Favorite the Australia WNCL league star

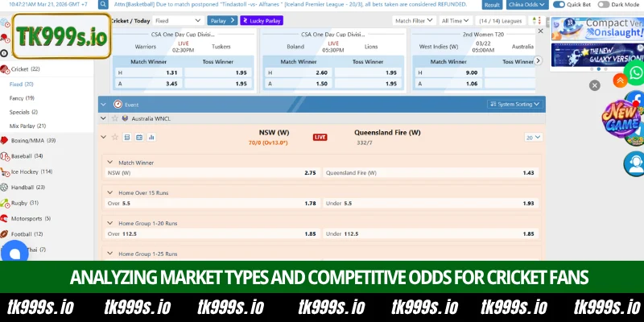coord(115,118)
